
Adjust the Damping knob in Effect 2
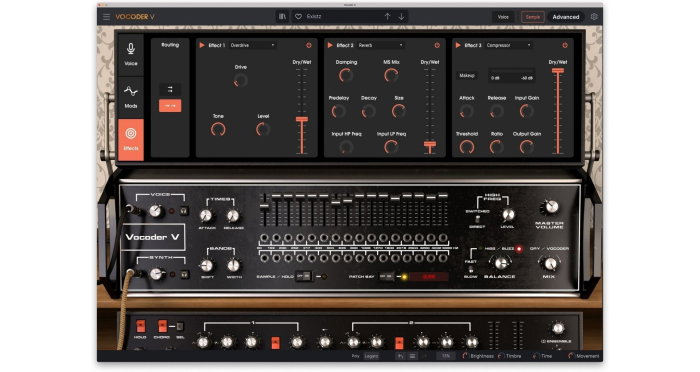(346, 75)
